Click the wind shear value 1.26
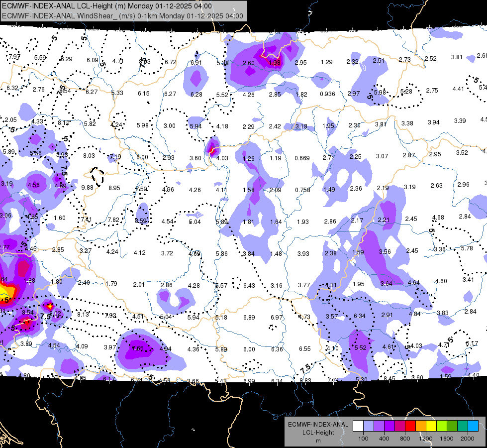The width and height of the screenshot is (487, 448). (248, 159)
